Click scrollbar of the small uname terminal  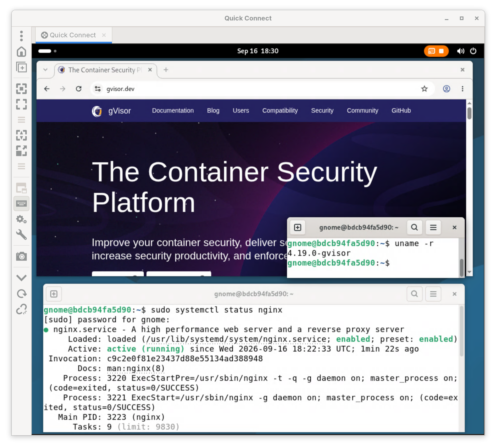[462, 267]
